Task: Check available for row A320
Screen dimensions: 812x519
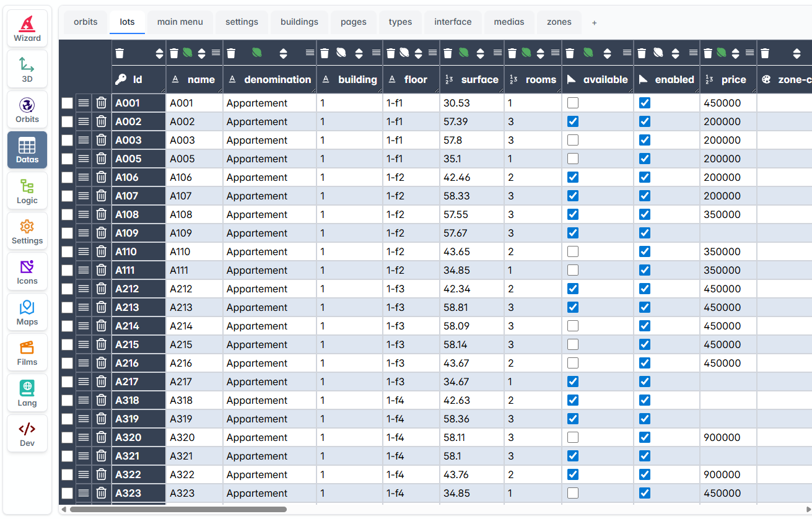Action: pos(573,437)
